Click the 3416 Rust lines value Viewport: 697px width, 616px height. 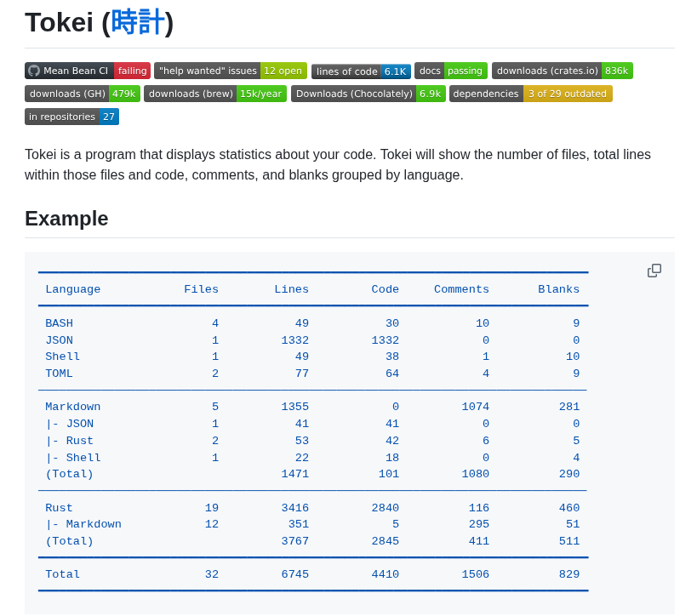pyautogui.click(x=295, y=508)
